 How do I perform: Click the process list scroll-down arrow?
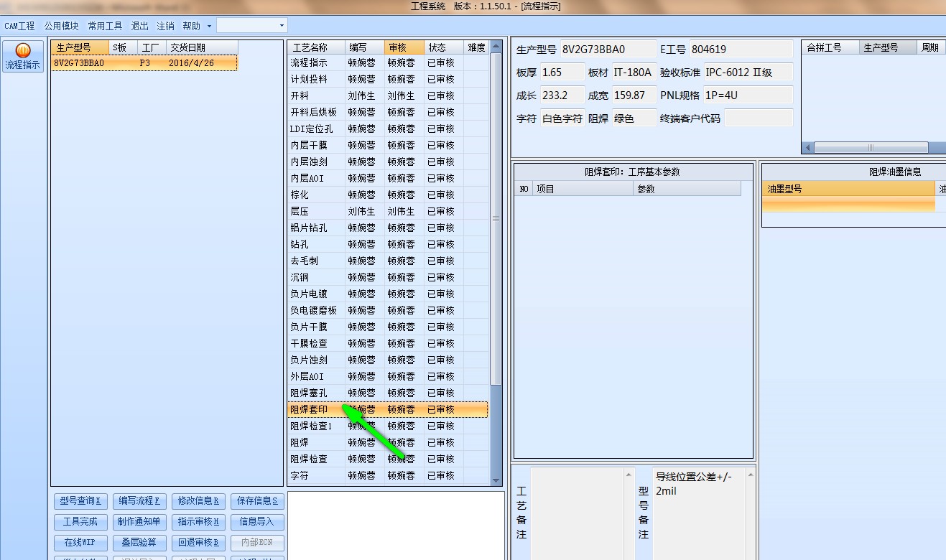click(x=496, y=480)
